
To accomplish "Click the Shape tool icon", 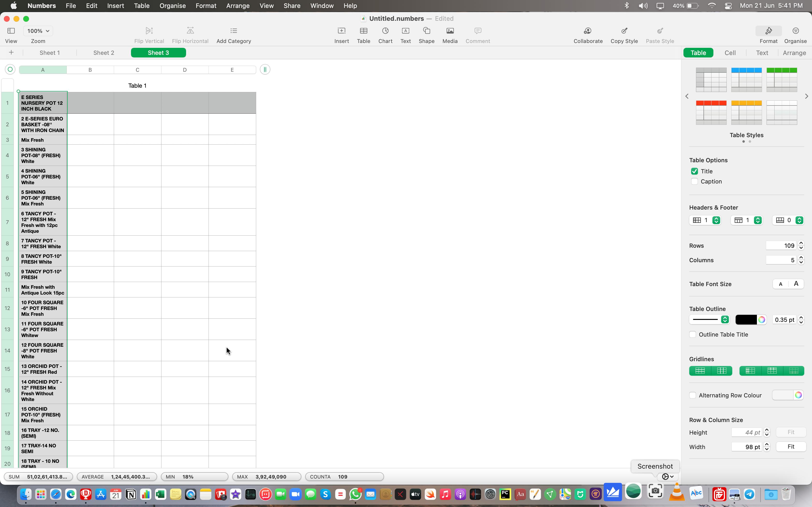I will click(x=427, y=31).
